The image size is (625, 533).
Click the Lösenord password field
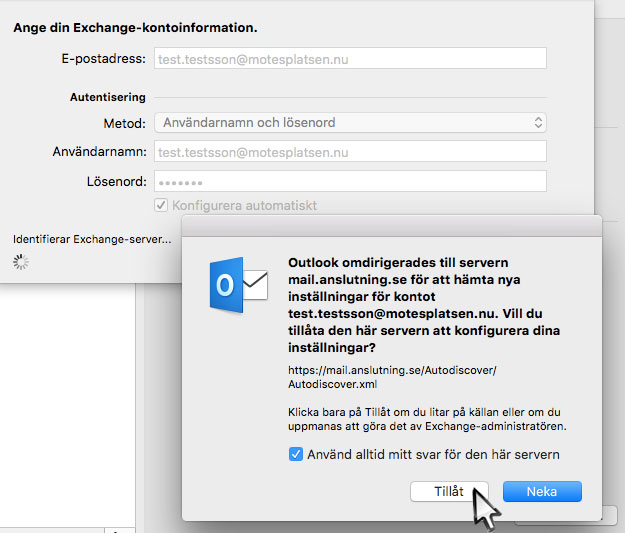[350, 181]
